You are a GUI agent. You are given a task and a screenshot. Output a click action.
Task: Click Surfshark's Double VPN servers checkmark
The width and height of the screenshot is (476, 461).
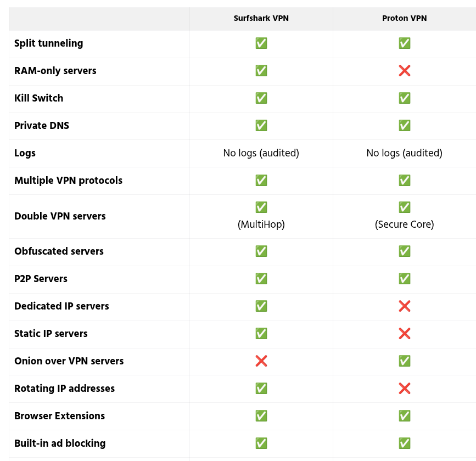point(261,207)
